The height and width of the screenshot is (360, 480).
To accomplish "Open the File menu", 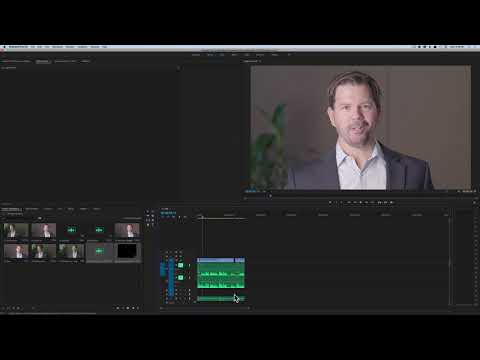I will coord(33,47).
